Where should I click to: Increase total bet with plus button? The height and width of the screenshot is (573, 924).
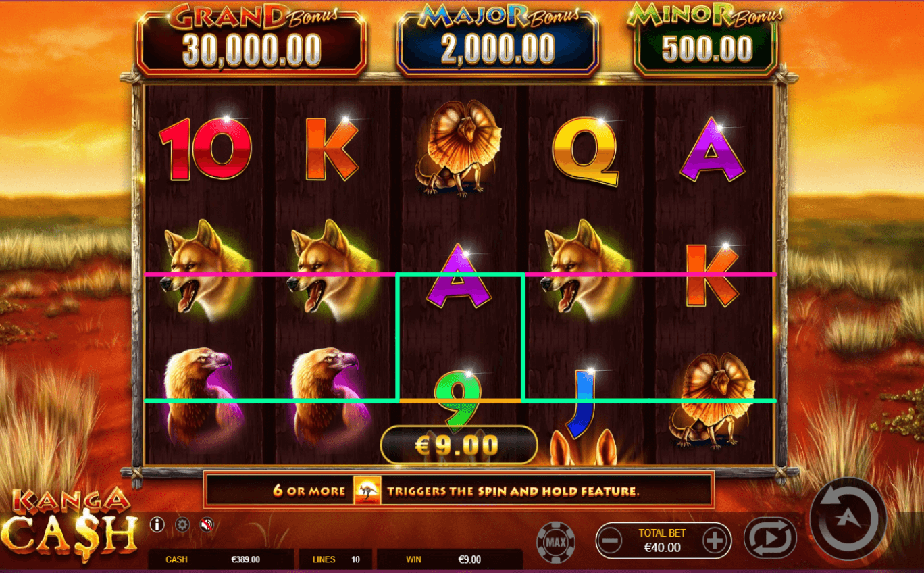pyautogui.click(x=714, y=541)
